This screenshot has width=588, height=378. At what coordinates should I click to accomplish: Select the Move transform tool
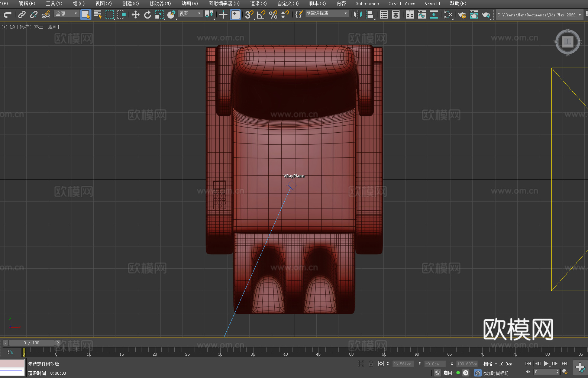(x=136, y=14)
